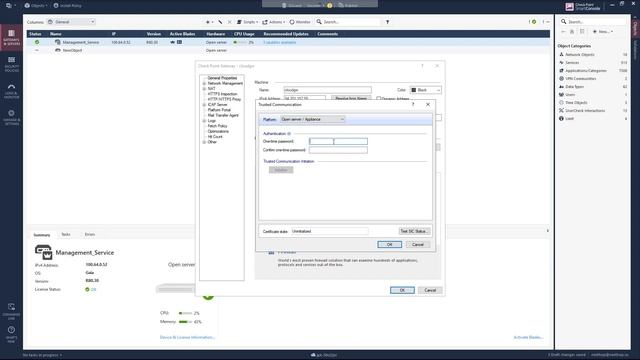Select General Properties in gateway tree

click(222, 78)
